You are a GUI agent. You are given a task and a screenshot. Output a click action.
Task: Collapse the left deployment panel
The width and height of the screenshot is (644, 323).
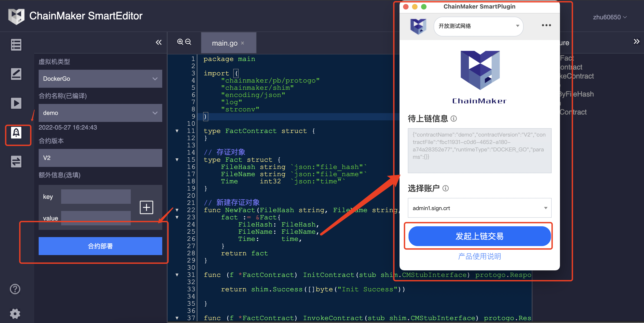[158, 42]
